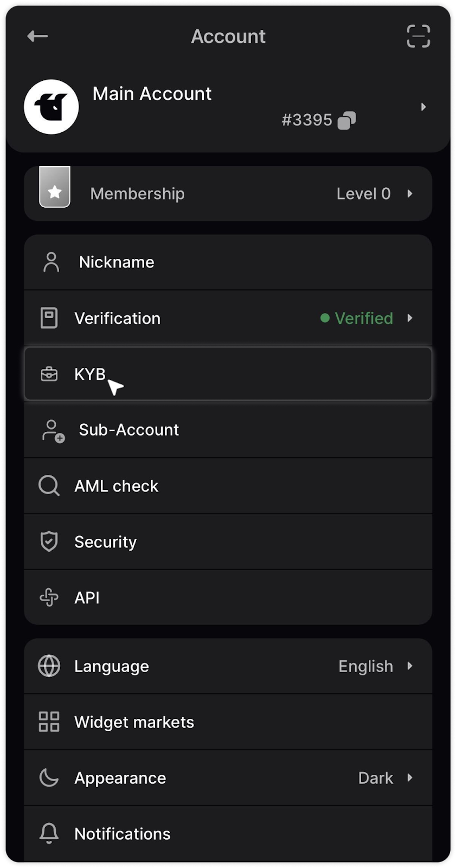Click the API icon
456x868 pixels.
point(49,597)
